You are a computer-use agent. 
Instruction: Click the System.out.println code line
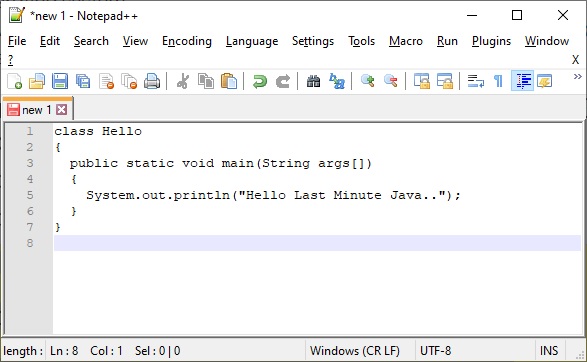click(x=273, y=195)
